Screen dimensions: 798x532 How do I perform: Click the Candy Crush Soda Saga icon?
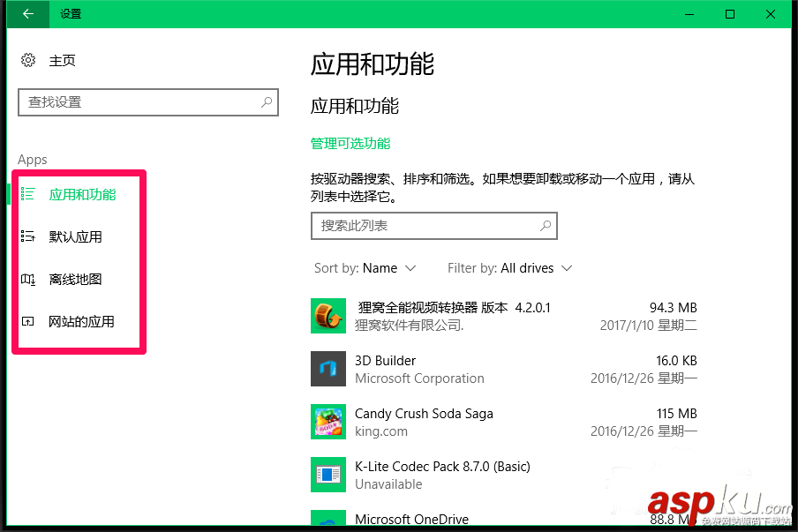point(328,422)
